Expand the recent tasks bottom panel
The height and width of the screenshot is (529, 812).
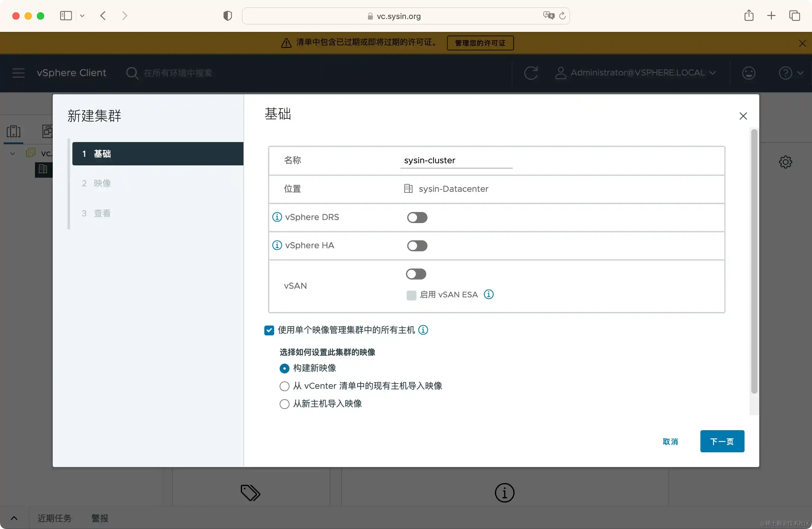tap(14, 518)
